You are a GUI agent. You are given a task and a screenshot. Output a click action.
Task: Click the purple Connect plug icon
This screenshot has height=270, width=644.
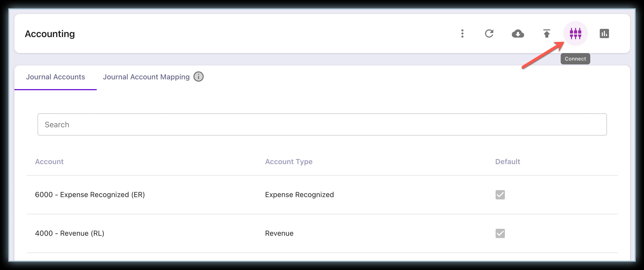pyautogui.click(x=576, y=33)
